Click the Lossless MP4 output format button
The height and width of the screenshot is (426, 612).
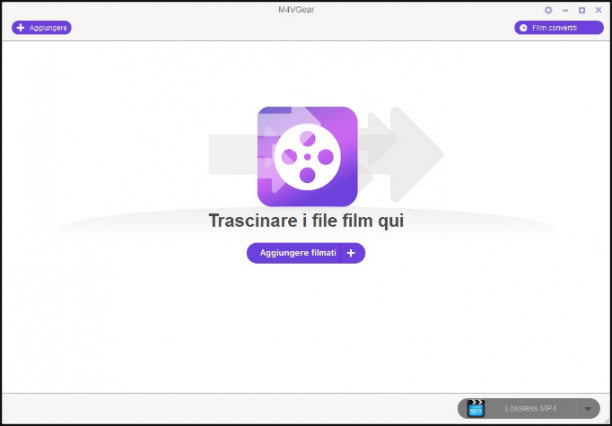(x=528, y=409)
